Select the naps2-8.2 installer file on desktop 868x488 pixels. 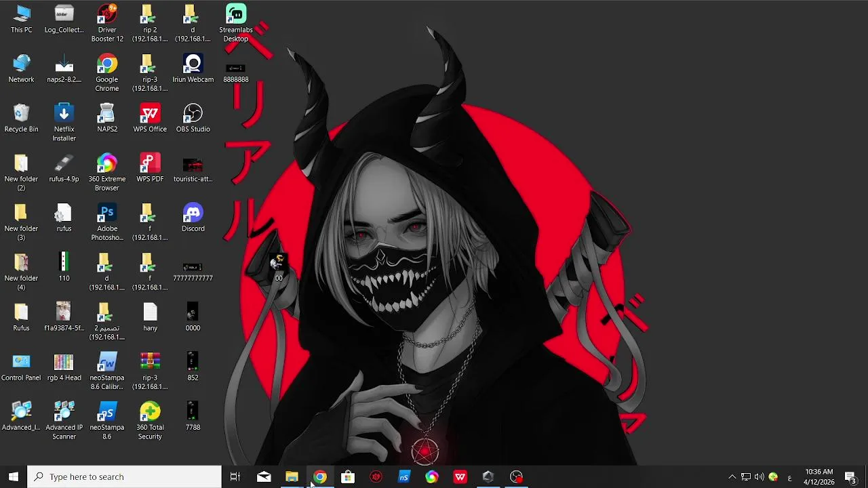tap(64, 68)
